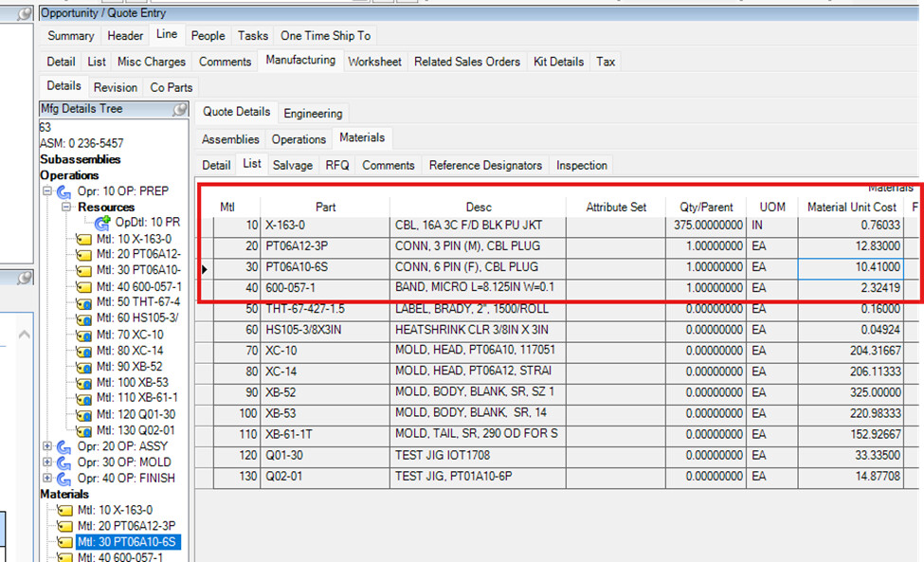Viewport: 924px width, 562px height.
Task: Click the tag icon beside Mtl: 20 PT06A12-3P in Materials
Action: (x=64, y=526)
